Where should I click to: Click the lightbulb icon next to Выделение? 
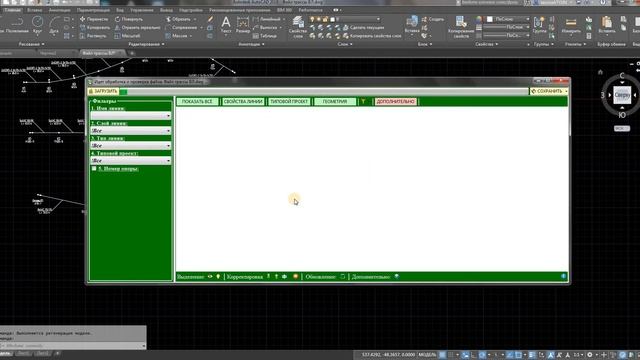click(218, 277)
